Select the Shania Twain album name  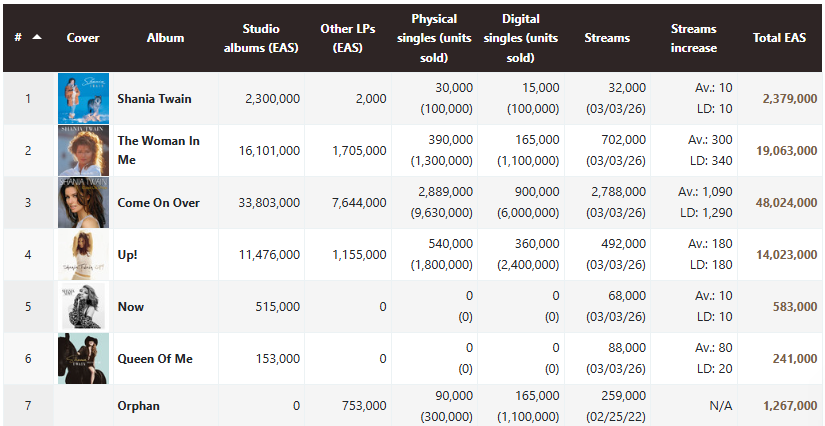154,98
